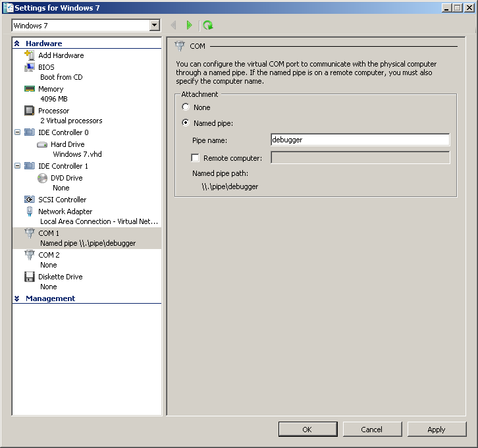Select the None attachment radio button
The height and width of the screenshot is (448, 478).
point(186,107)
